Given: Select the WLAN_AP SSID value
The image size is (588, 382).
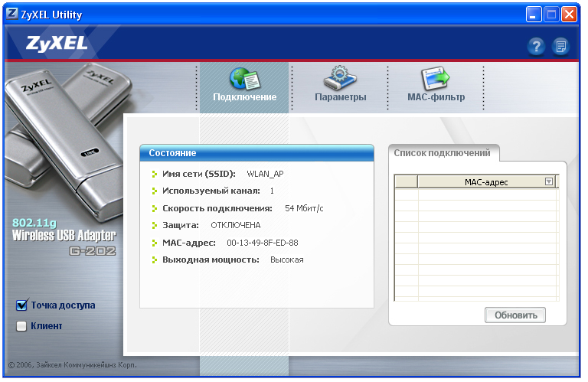Looking at the screenshot, I should [x=265, y=174].
